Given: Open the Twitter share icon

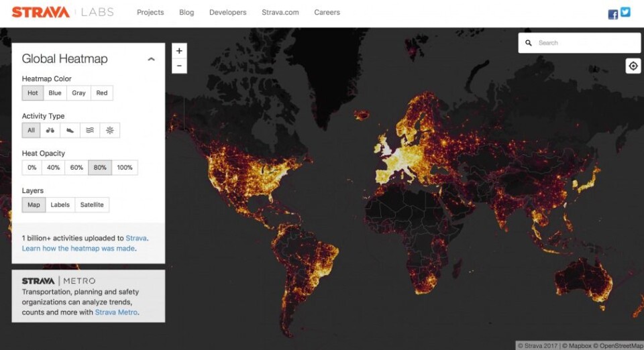Looking at the screenshot, I should click(x=625, y=12).
